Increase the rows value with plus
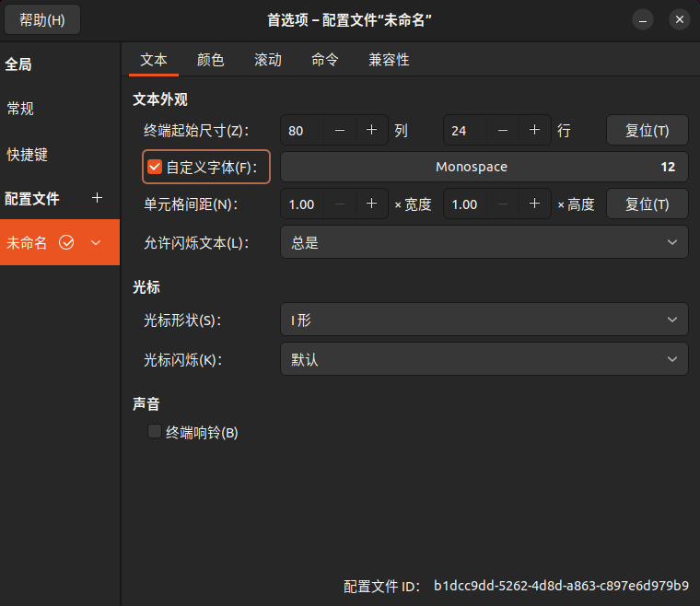Image resolution: width=700 pixels, height=606 pixels. pos(534,130)
